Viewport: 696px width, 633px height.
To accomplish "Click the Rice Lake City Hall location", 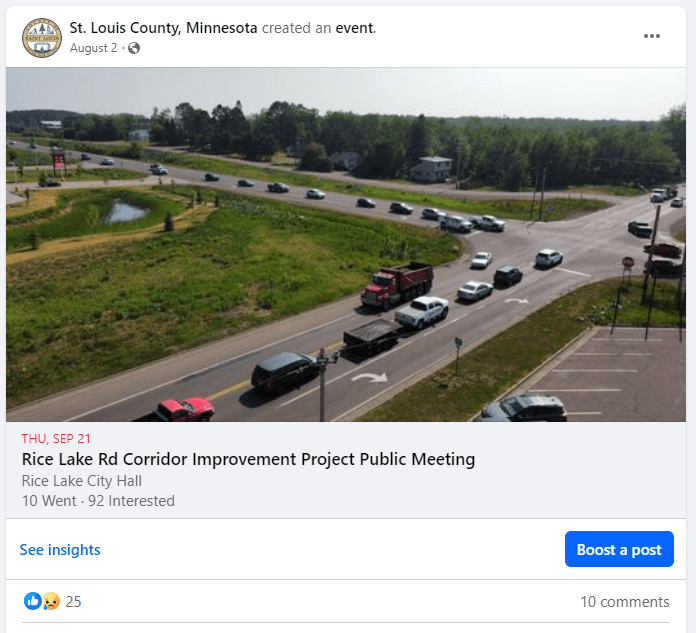I will click(82, 481).
